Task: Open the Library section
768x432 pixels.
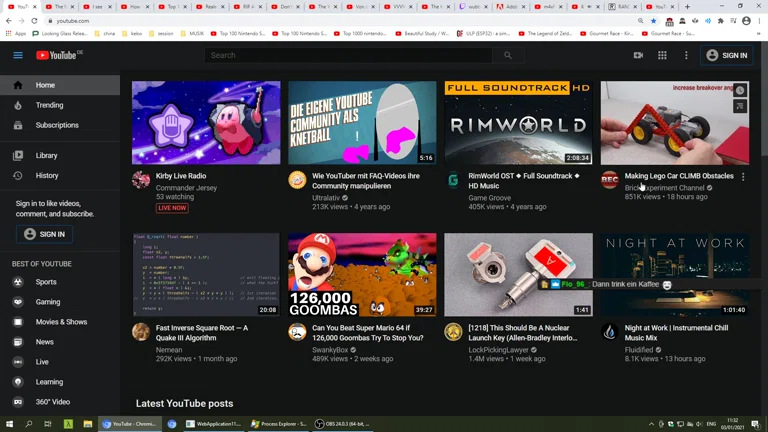Action: coord(46,155)
